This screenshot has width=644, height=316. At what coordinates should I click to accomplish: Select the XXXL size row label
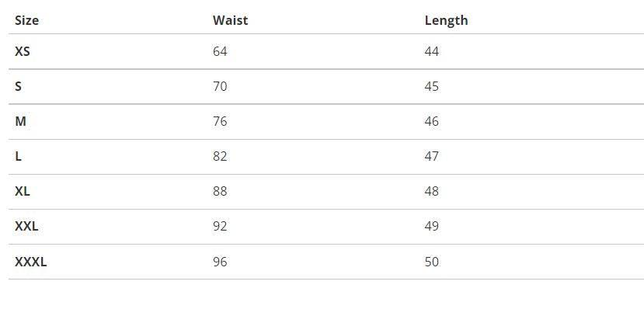[31, 262]
